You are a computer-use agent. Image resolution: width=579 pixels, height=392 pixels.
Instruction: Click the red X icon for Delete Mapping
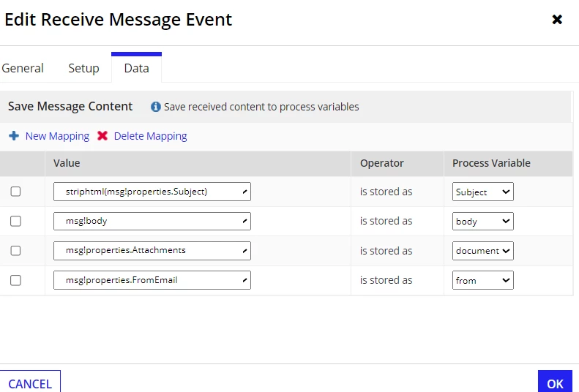point(102,136)
